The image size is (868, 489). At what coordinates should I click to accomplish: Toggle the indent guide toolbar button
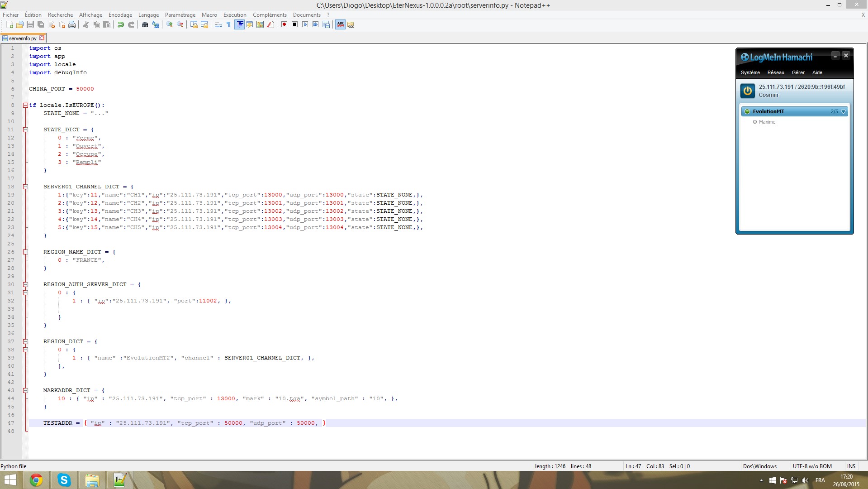[x=240, y=25]
